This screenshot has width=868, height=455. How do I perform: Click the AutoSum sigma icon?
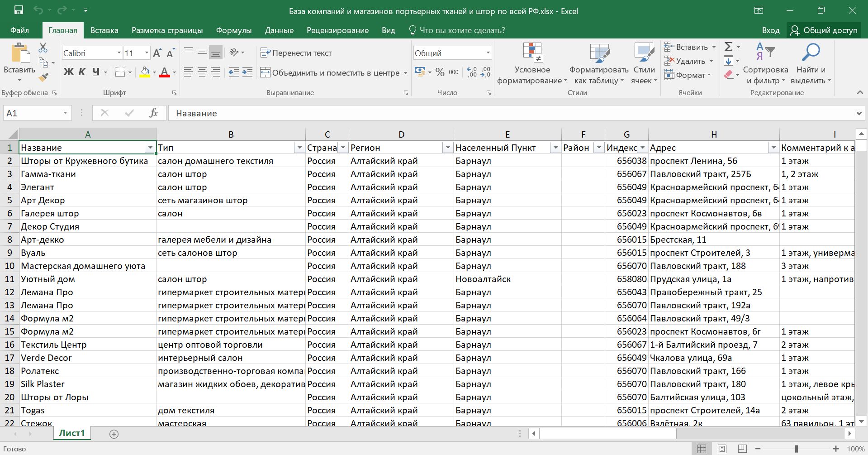[728, 47]
